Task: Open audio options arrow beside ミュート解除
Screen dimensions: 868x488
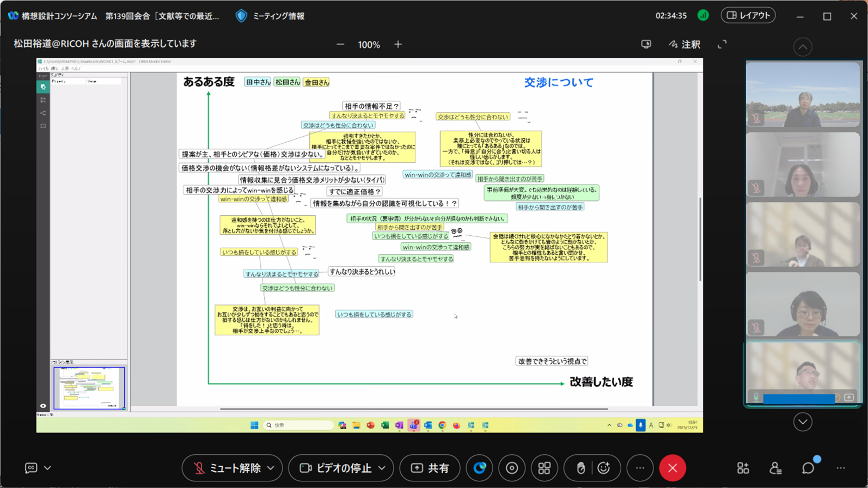Action: tap(271, 468)
